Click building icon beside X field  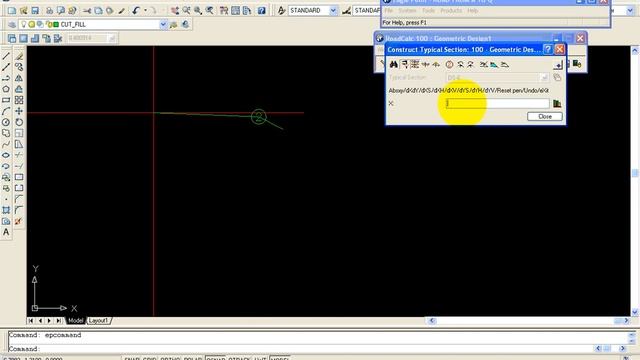[x=557, y=104]
